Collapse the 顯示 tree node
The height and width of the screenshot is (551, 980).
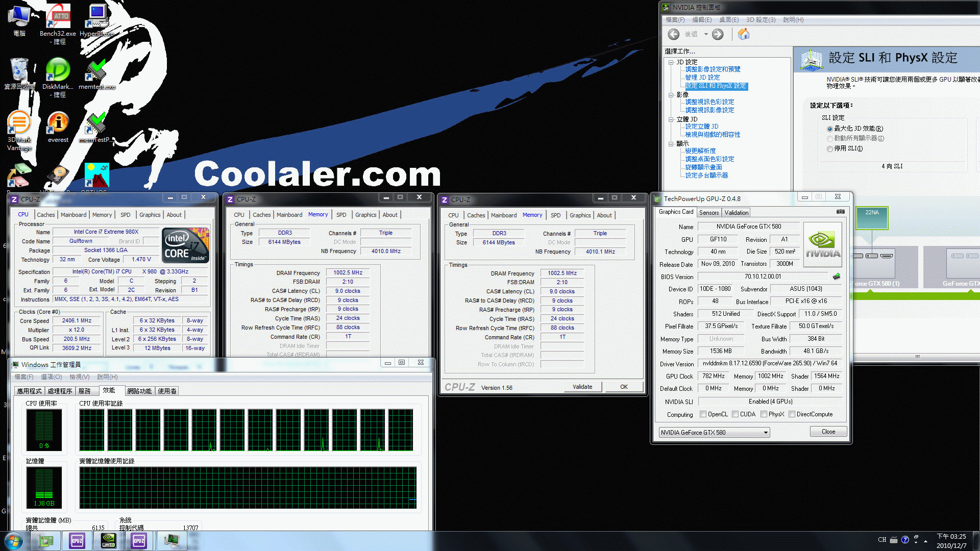click(671, 144)
